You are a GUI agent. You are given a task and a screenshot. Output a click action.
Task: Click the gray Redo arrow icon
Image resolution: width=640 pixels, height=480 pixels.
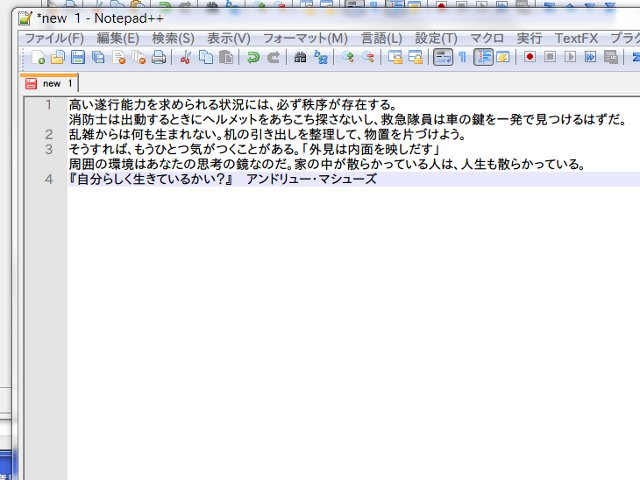273,57
